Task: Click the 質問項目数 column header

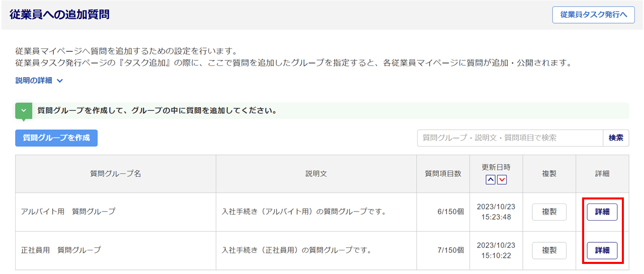Action: (x=443, y=174)
